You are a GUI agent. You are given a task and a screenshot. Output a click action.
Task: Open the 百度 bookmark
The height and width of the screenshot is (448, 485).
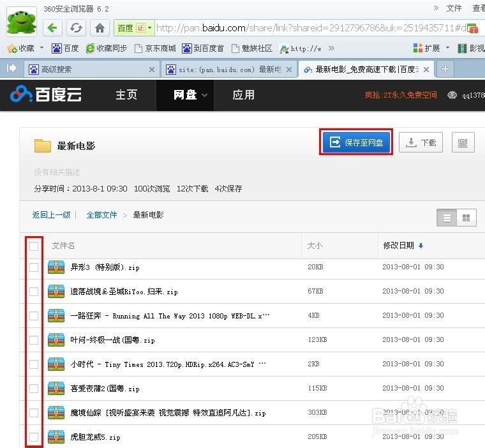pyautogui.click(x=65, y=49)
